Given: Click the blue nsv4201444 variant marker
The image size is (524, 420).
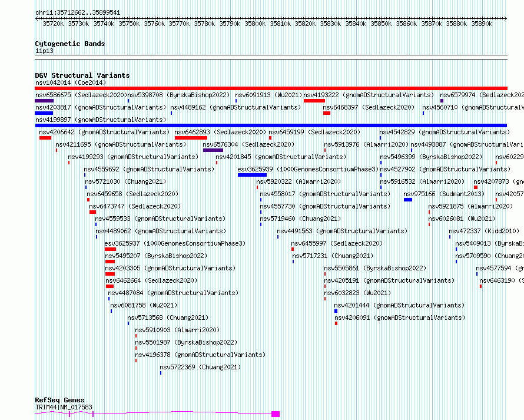Looking at the screenshot, I should click(x=336, y=311).
